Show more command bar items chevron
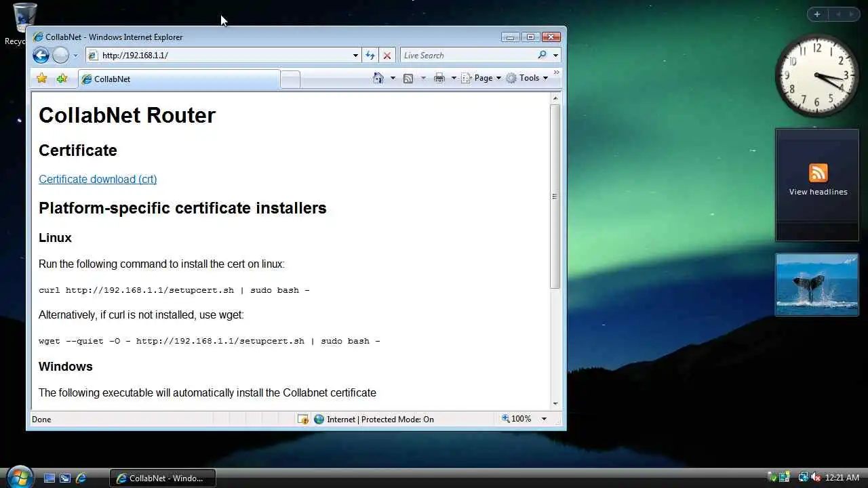Screen dimensions: 868x488 click(x=557, y=73)
